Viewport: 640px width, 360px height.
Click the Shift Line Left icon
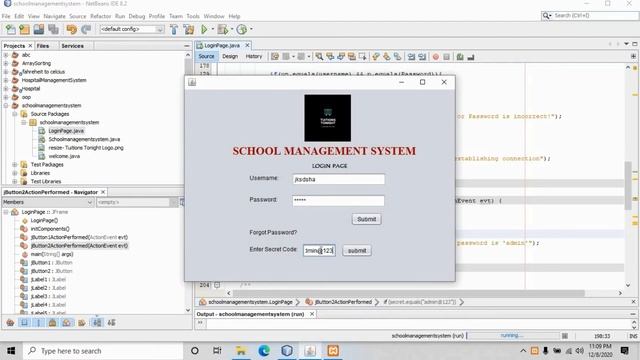pos(411,57)
